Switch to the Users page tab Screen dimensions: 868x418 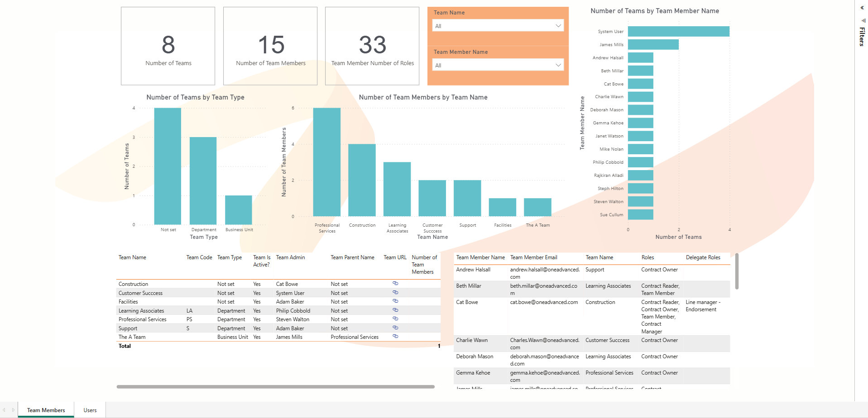(90, 410)
